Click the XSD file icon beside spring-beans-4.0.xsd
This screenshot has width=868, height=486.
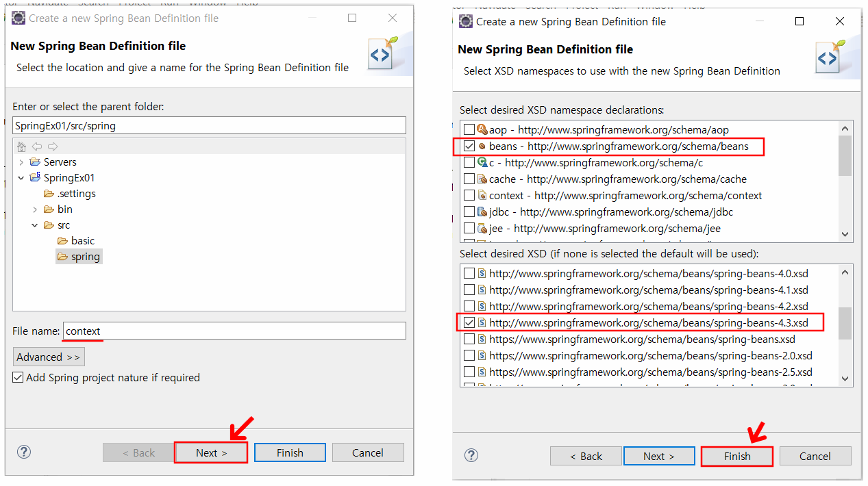(482, 273)
